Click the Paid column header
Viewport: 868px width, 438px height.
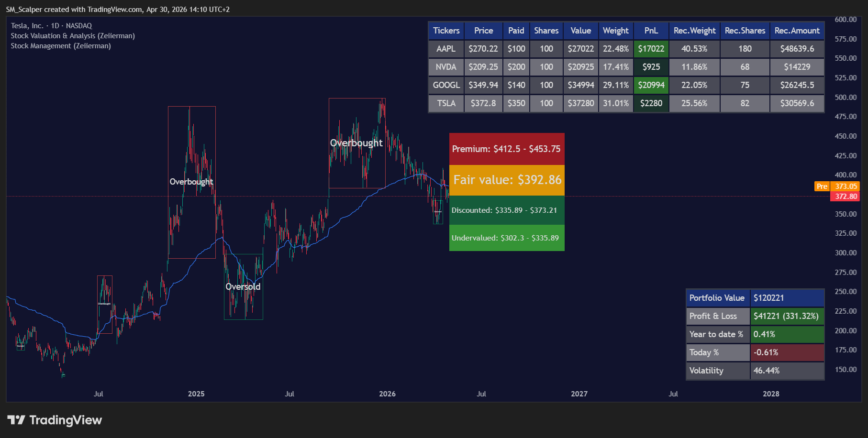[x=516, y=31]
